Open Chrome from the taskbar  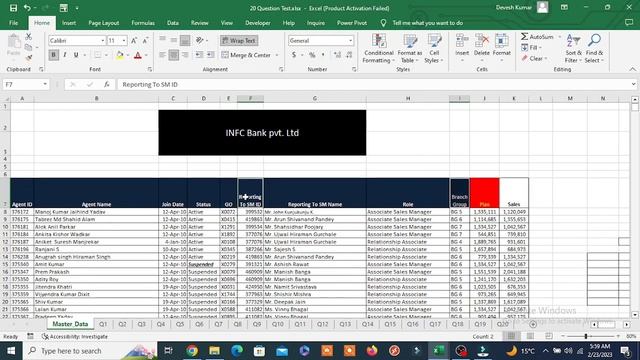click(192, 351)
